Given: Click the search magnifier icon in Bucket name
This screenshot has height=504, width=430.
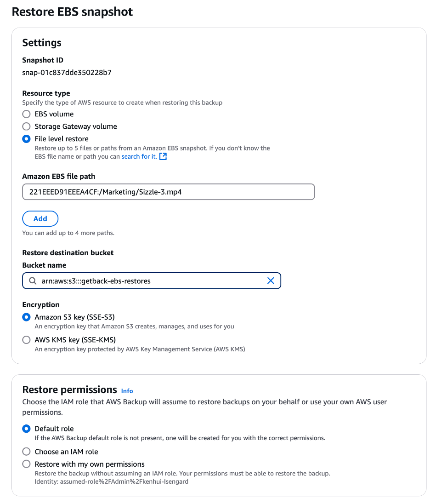Looking at the screenshot, I should click(32, 281).
